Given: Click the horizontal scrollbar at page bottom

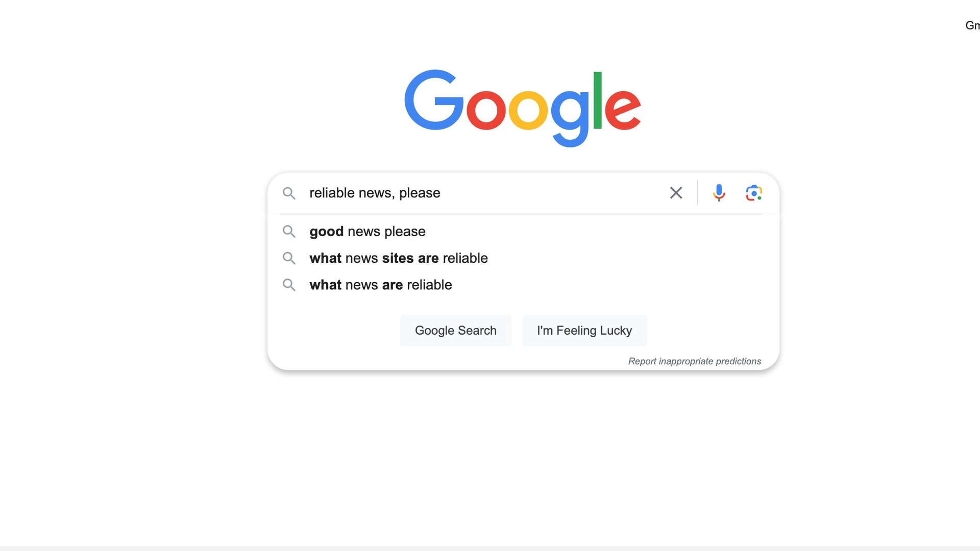Looking at the screenshot, I should point(490,548).
